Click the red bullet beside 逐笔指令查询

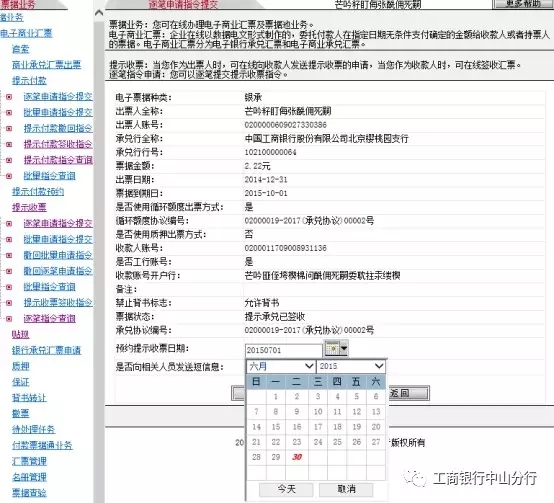(9, 319)
